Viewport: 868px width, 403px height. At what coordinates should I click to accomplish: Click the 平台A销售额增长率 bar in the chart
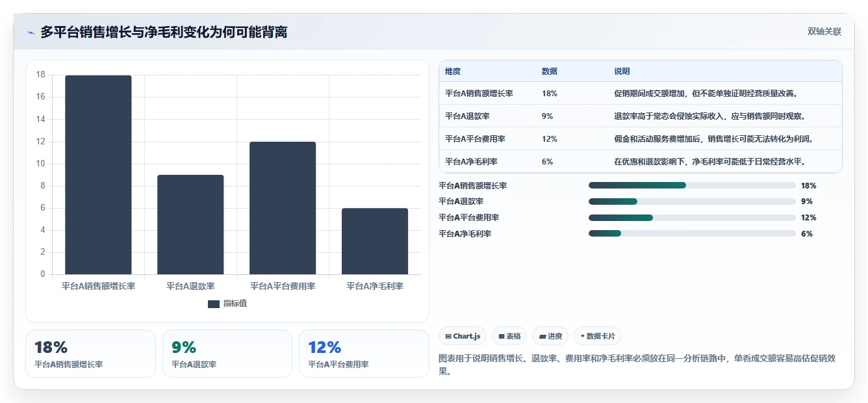98,175
